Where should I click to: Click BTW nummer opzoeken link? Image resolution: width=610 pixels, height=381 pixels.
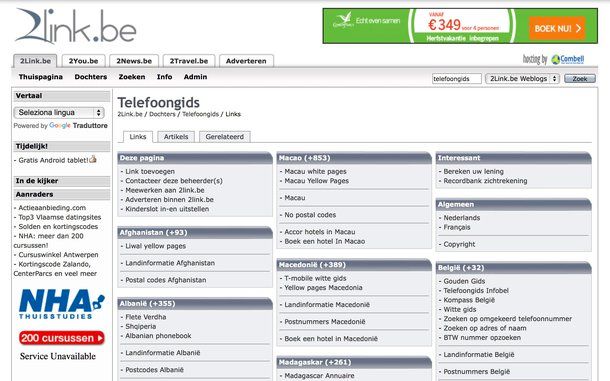click(482, 337)
